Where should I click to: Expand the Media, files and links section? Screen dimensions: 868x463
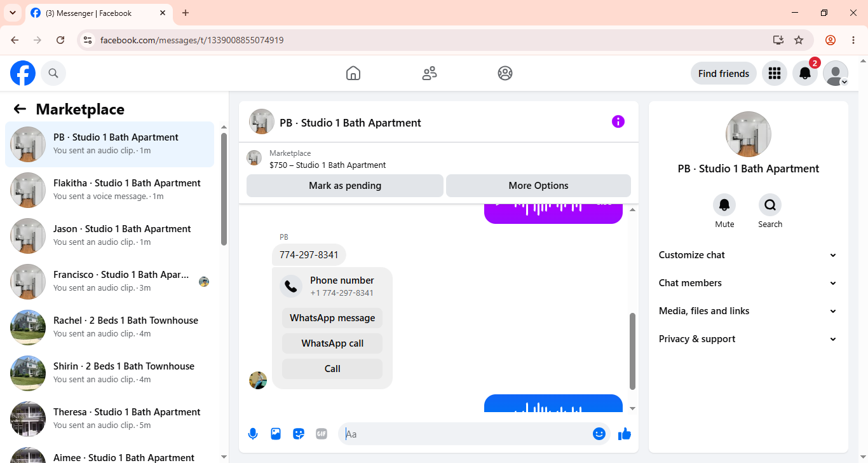(749, 311)
